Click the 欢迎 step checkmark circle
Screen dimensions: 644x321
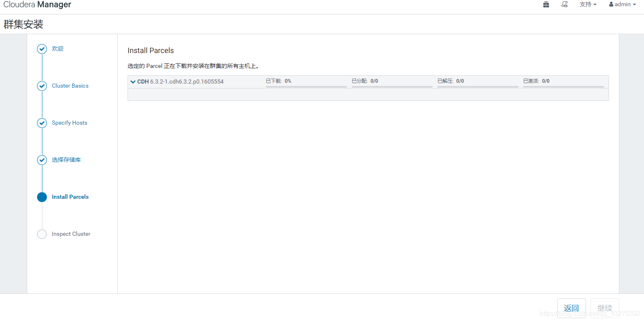click(42, 49)
